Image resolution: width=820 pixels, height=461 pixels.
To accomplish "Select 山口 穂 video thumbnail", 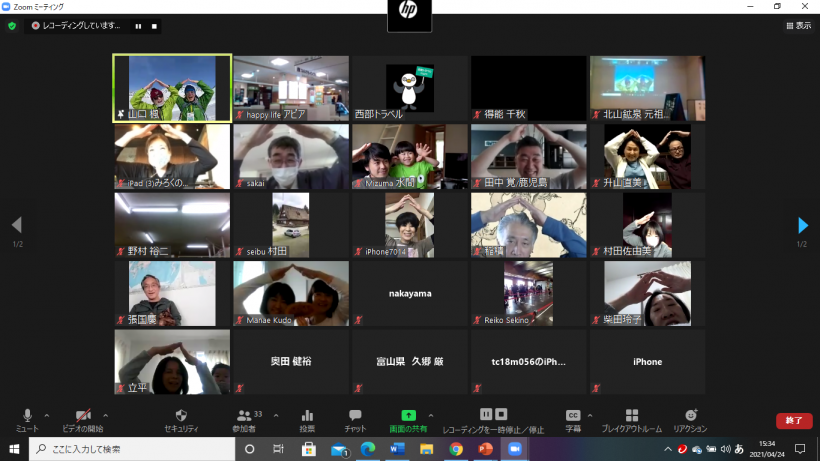I will [172, 88].
